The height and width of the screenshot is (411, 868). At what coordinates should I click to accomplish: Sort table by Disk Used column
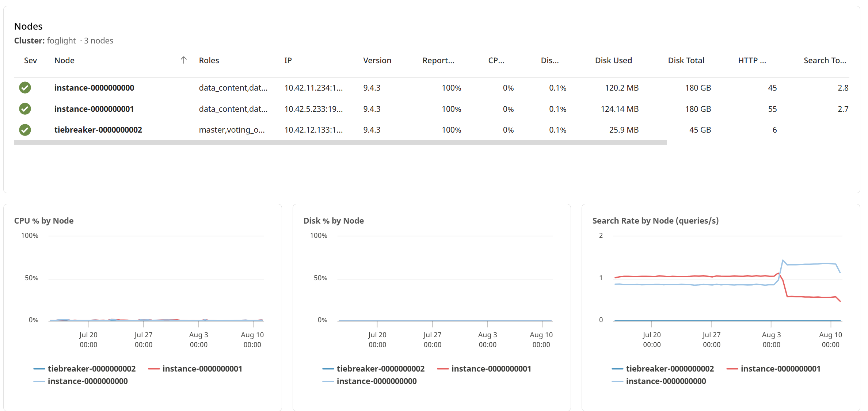coord(613,60)
